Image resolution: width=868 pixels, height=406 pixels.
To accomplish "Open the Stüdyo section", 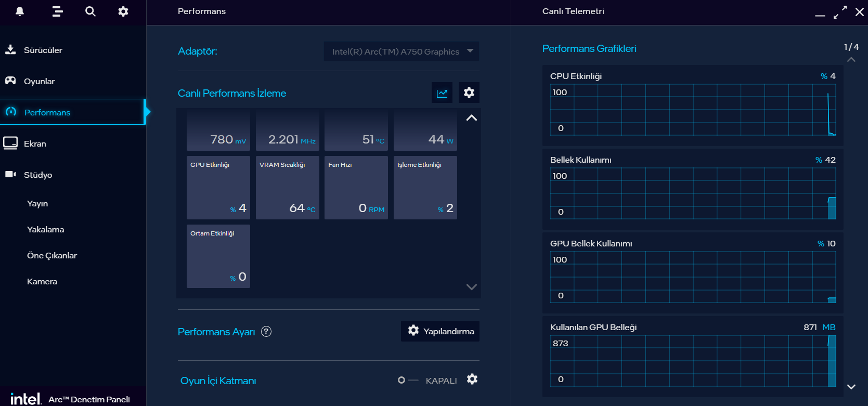I will 73,175.
